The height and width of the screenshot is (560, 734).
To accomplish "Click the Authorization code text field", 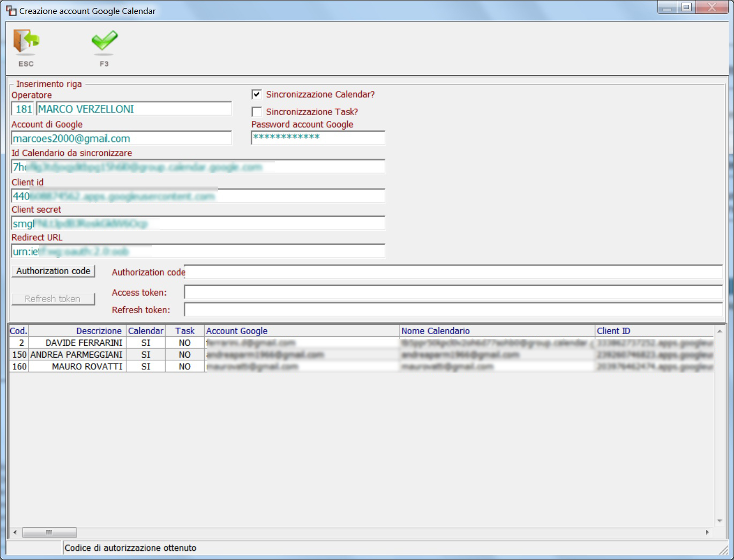I will pos(453,271).
